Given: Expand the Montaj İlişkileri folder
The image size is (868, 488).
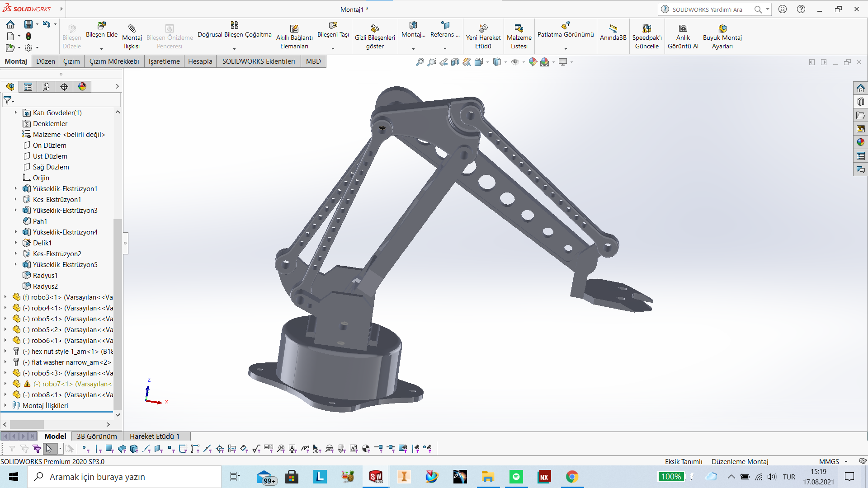Looking at the screenshot, I should pyautogui.click(x=5, y=405).
